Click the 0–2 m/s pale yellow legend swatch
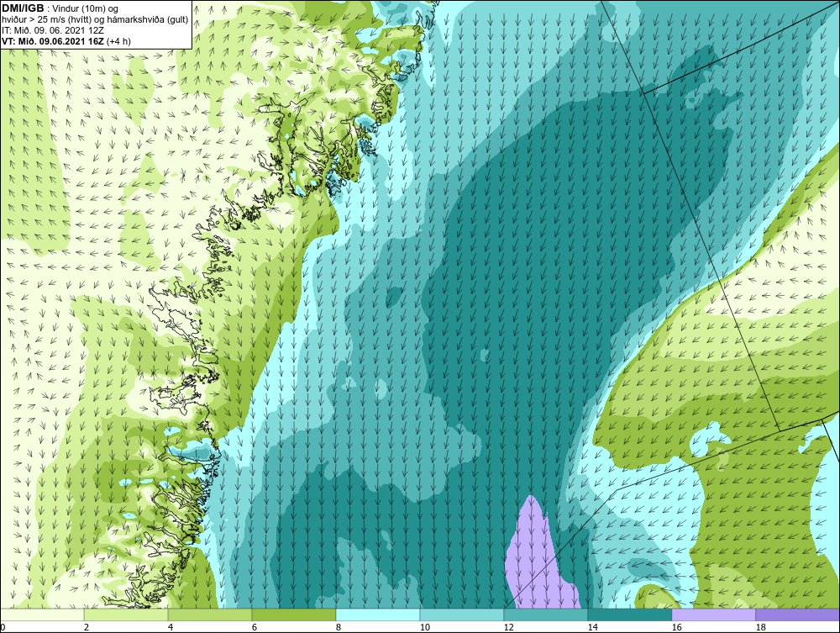This screenshot has width=840, height=633. 42,615
